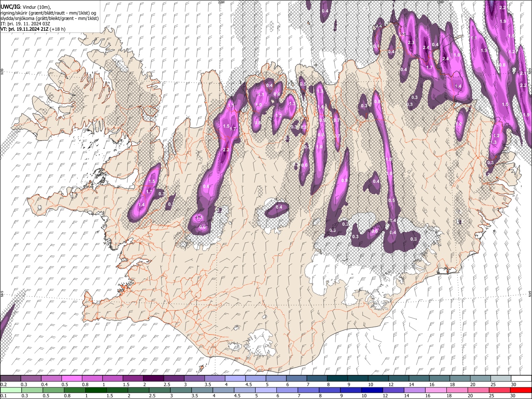Click the upper scale swatch between 1 and 1.5
The height and width of the screenshot is (399, 532).
(112, 378)
